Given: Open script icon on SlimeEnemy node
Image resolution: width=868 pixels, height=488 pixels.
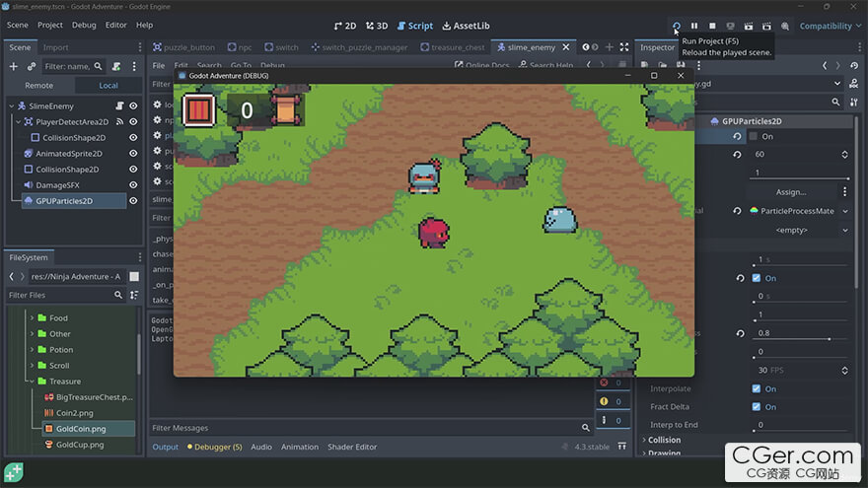Looking at the screenshot, I should point(119,105).
